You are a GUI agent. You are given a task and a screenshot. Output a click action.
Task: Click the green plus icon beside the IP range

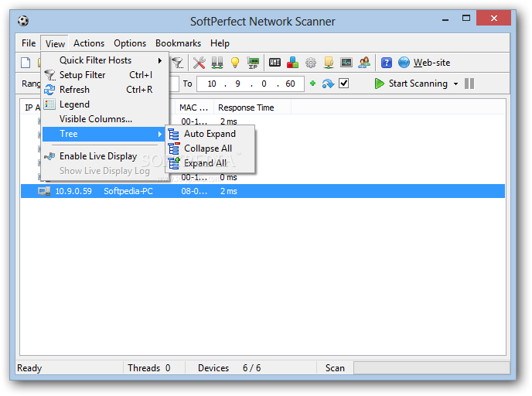[x=313, y=83]
